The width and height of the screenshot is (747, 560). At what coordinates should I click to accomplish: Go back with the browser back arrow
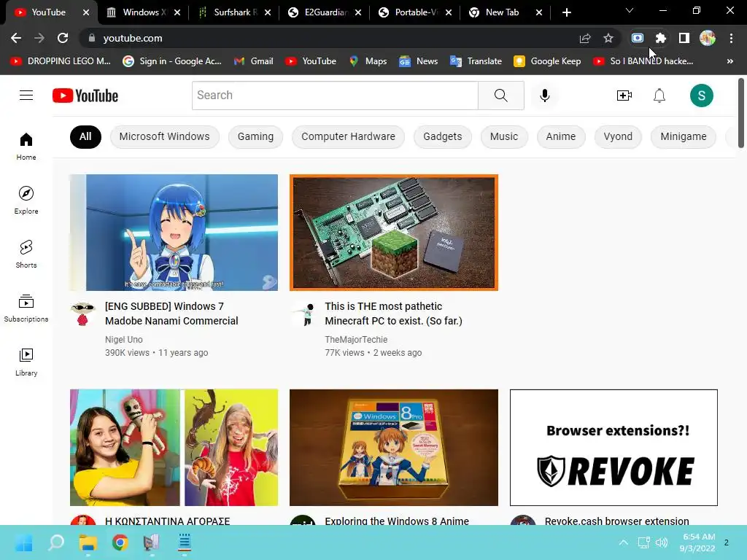point(16,38)
